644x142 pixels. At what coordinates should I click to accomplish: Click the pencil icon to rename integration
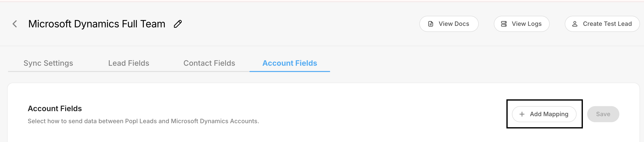click(x=178, y=24)
